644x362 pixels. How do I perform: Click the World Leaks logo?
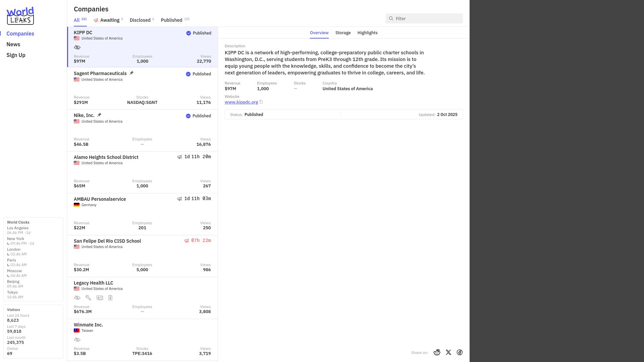tap(20, 16)
